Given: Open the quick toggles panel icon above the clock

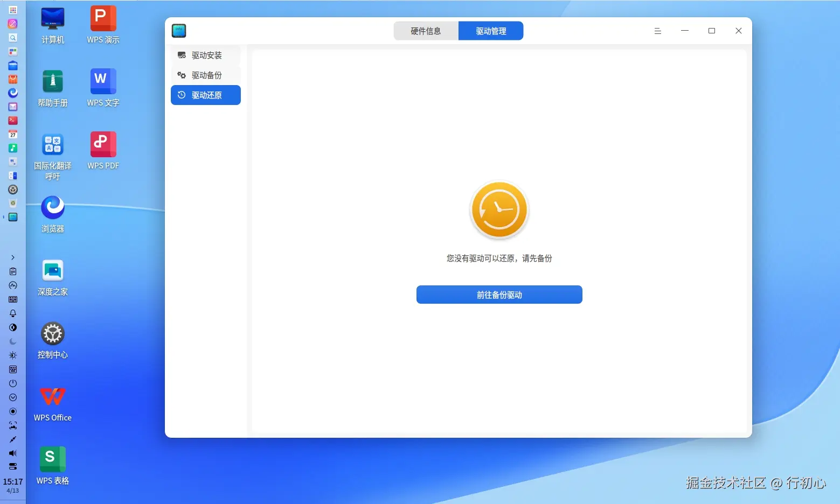Looking at the screenshot, I should click(x=13, y=466).
